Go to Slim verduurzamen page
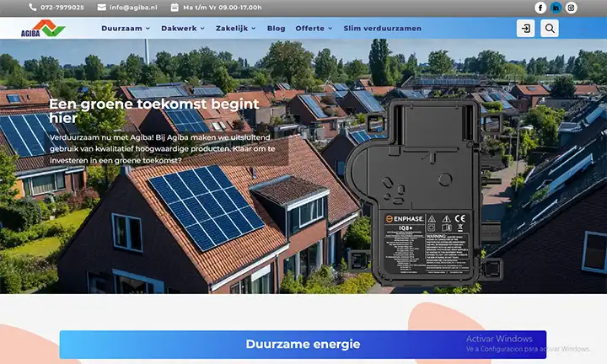607x364 pixels. pyautogui.click(x=383, y=29)
